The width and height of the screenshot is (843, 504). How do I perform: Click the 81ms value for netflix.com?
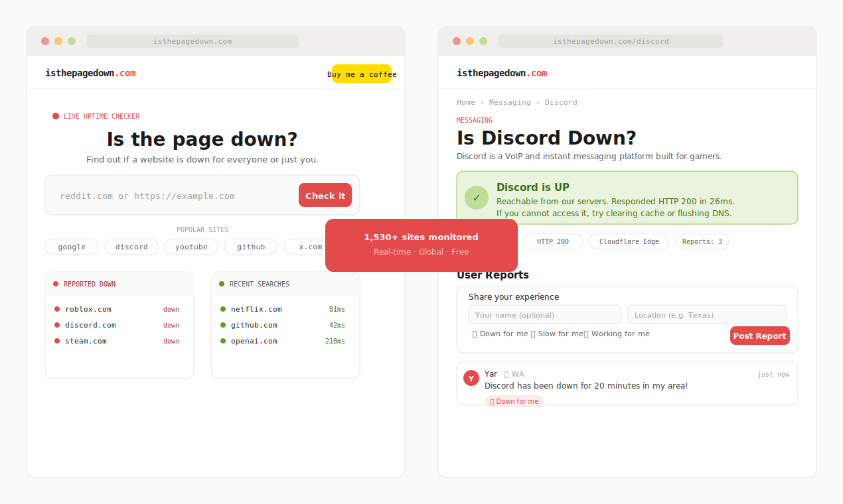[337, 309]
